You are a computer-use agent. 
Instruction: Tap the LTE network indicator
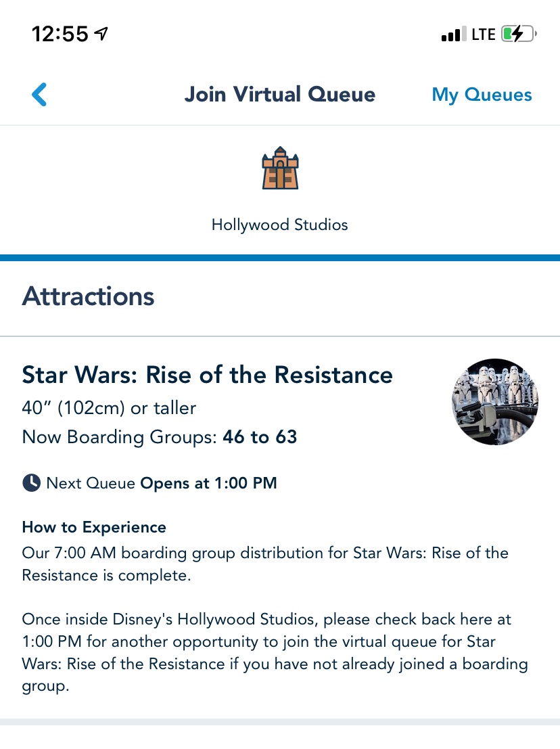click(x=484, y=34)
